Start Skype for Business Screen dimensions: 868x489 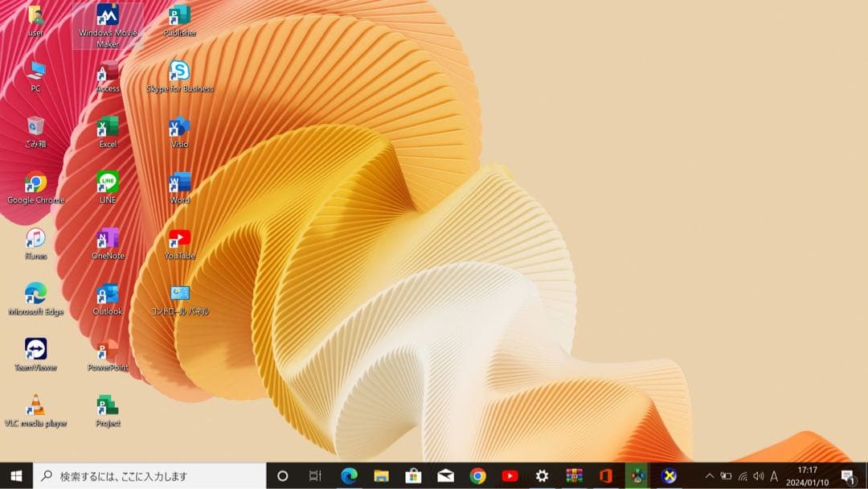point(178,71)
